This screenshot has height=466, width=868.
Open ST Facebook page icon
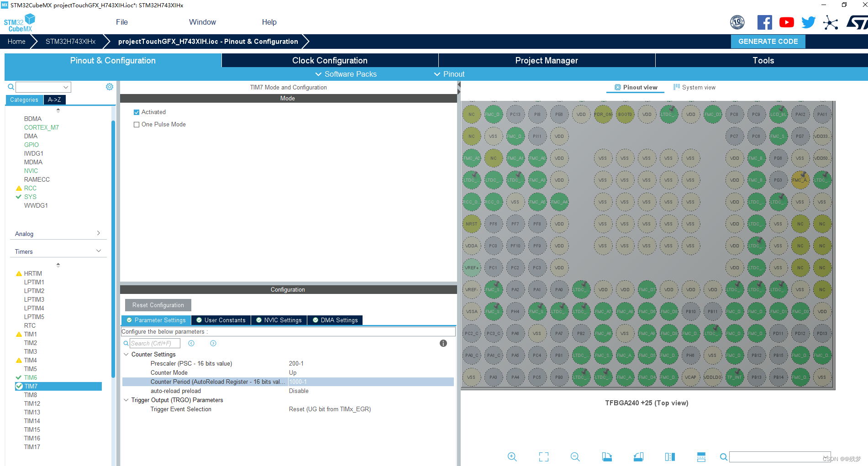765,22
